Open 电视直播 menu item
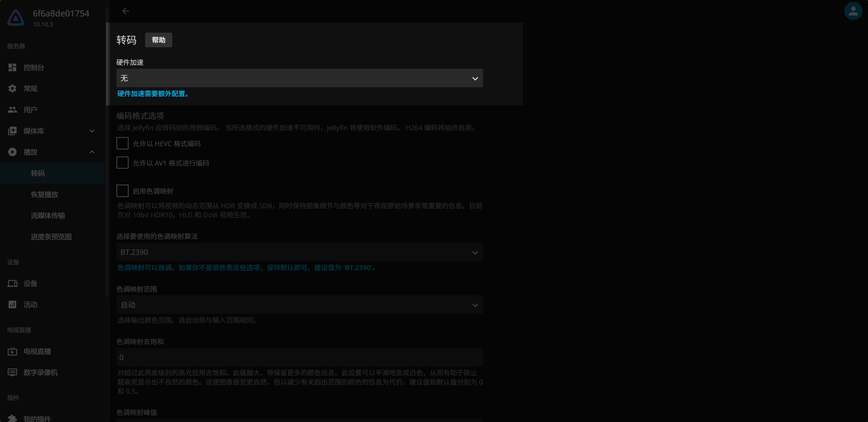Screen dimensions: 868x422 (52, 351)
